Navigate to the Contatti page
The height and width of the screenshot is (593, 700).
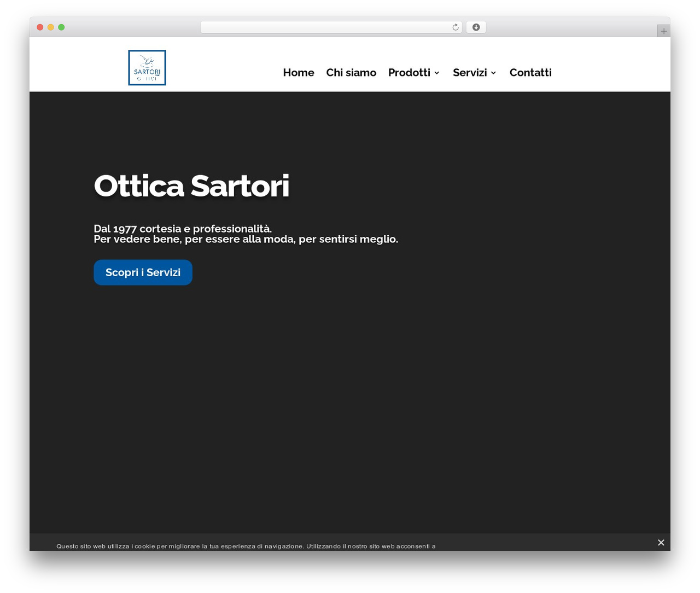click(530, 72)
